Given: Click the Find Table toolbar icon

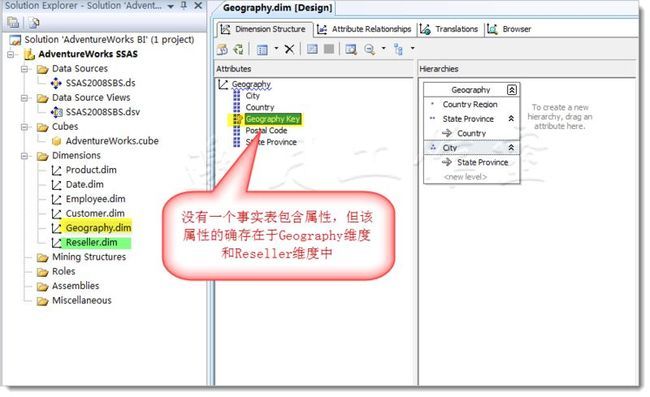Looking at the screenshot, I should point(351,49).
